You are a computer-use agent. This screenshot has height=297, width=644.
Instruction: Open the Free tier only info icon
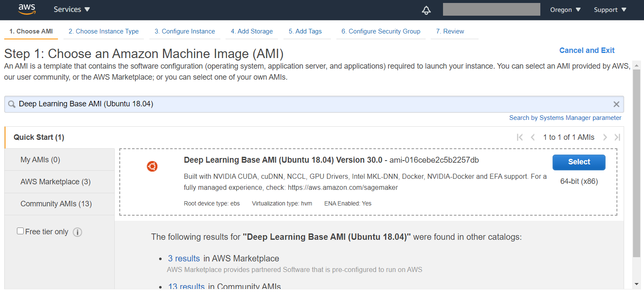pos(77,232)
